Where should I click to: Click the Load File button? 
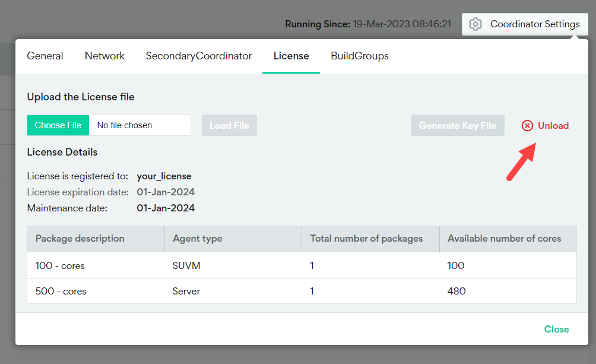click(229, 125)
